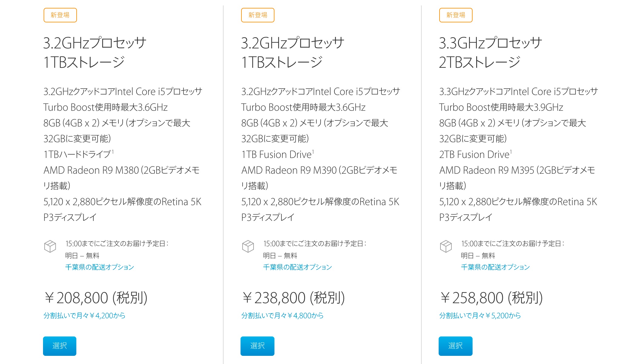Click shipping box icon for ¥208,800 model
The height and width of the screenshot is (364, 621).
click(50, 246)
